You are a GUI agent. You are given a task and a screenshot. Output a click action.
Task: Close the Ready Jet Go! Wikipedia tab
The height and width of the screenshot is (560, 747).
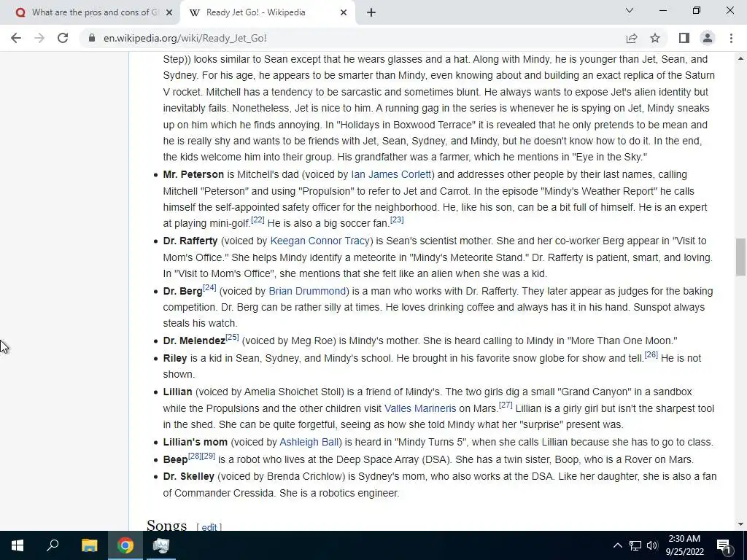coord(344,12)
